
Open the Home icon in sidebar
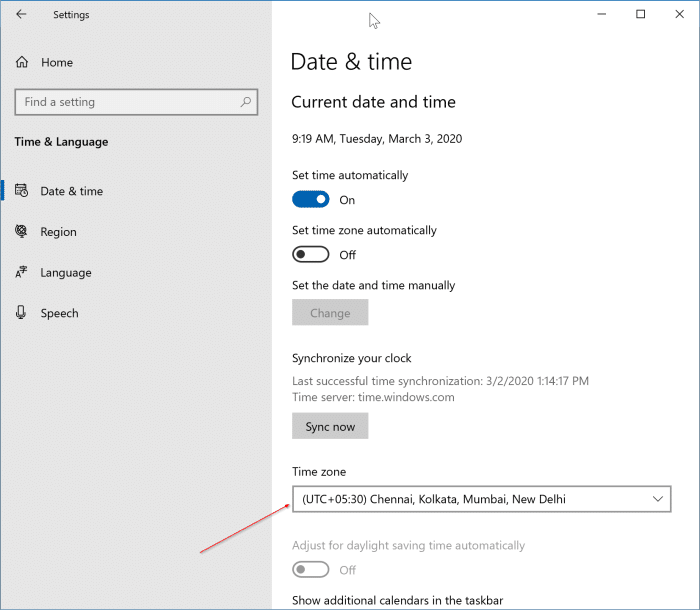(22, 62)
